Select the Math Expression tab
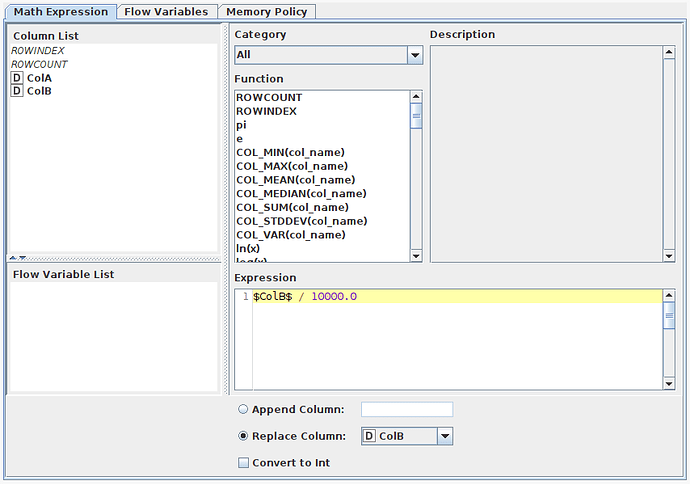This screenshot has width=690, height=484. click(61, 11)
